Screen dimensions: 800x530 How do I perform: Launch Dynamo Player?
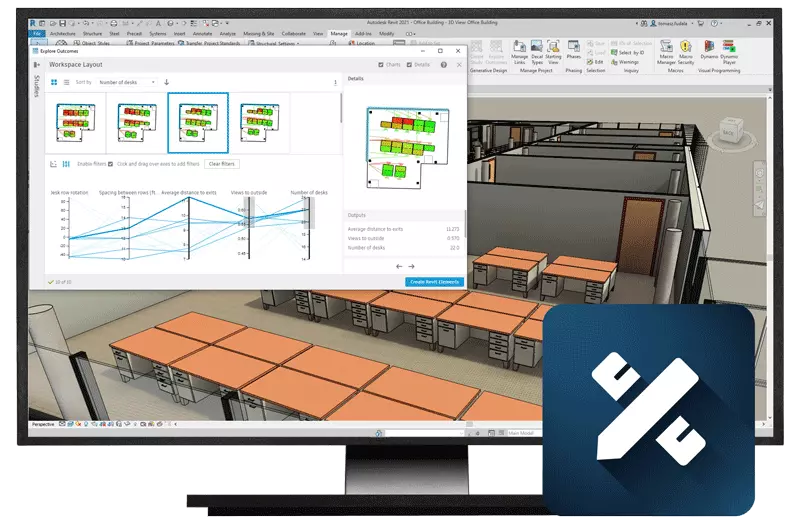tap(729, 53)
